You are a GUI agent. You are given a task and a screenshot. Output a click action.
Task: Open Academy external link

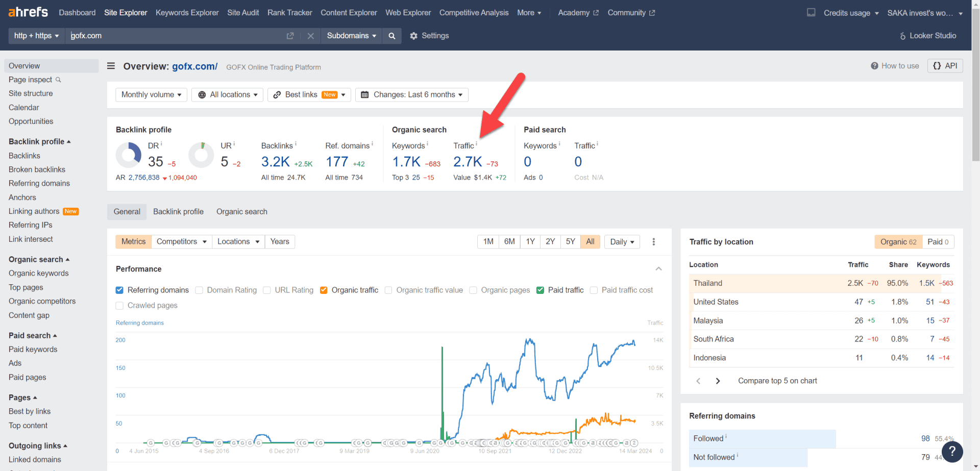(x=578, y=13)
